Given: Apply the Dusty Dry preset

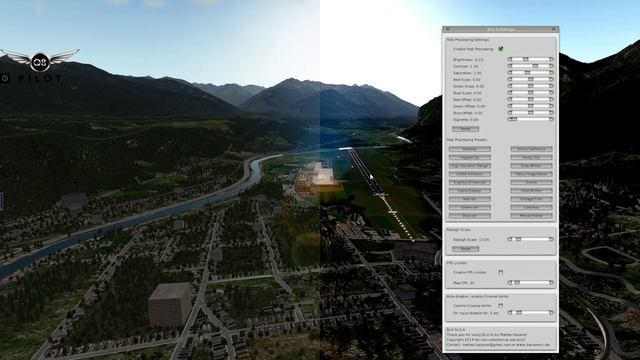Looking at the screenshot, I should pos(531,157).
